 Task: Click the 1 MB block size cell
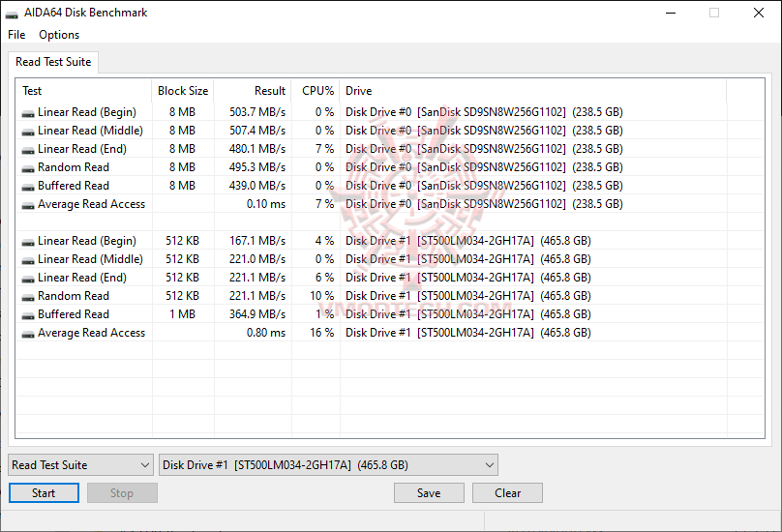coord(182,314)
